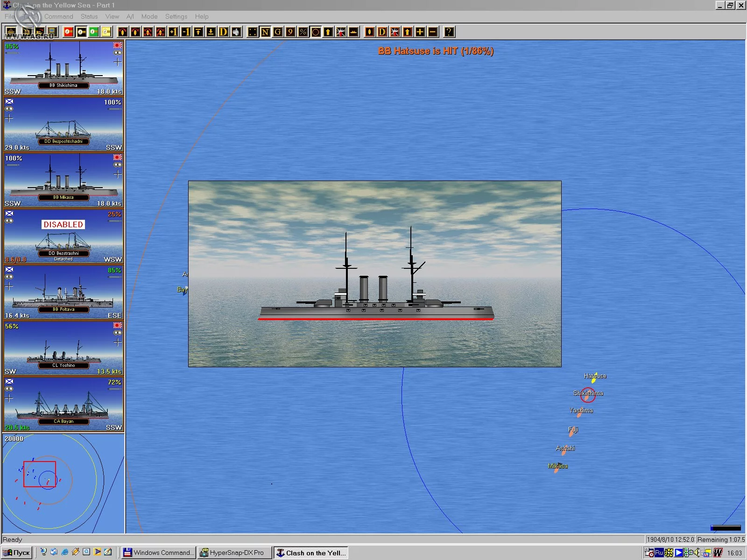Click the yellow plus zoom icon

(420, 32)
